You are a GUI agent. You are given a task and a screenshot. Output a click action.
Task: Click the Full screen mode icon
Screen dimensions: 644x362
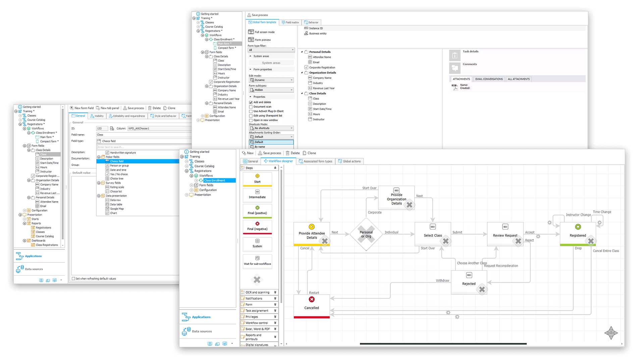tap(251, 32)
